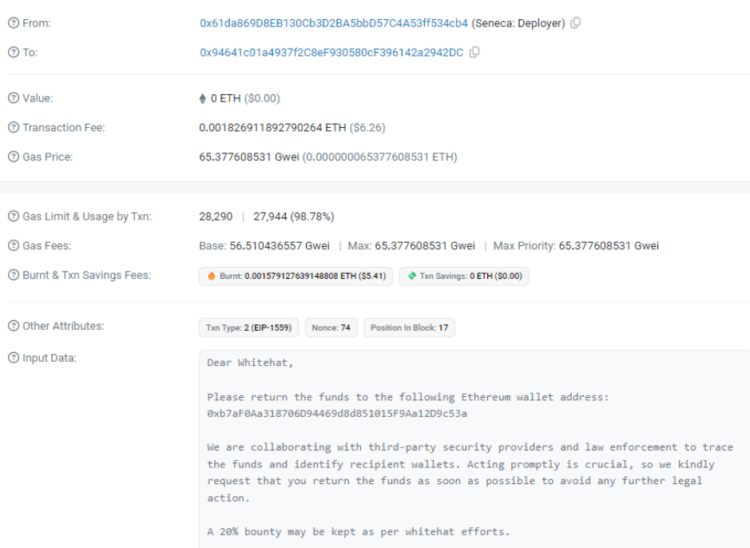Open the Gas Price help tooltip icon

(x=13, y=157)
